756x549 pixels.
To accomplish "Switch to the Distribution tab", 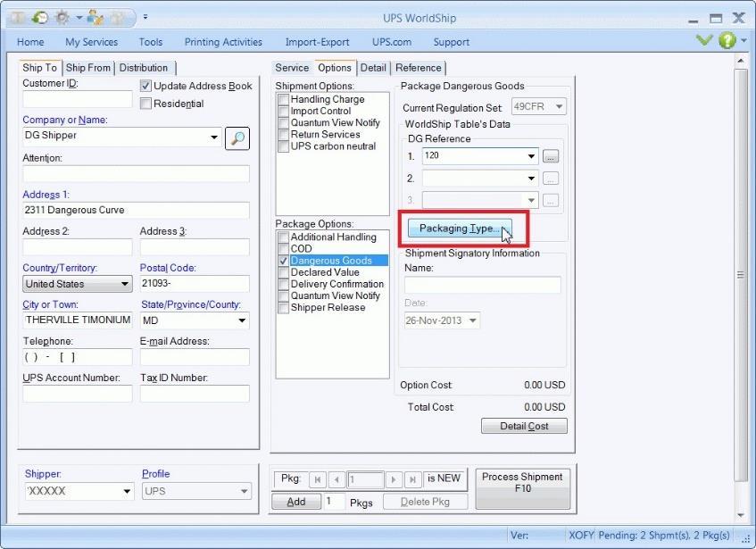I will pyautogui.click(x=144, y=68).
